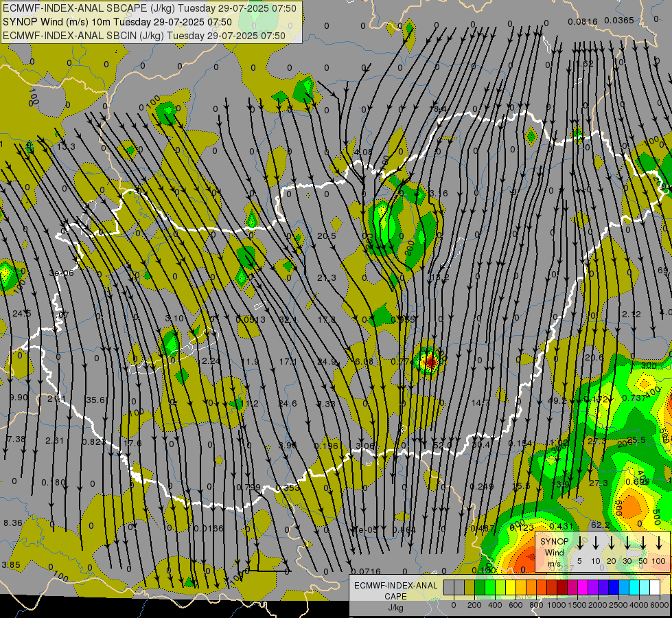The height and width of the screenshot is (618, 672).
Task: Pick the magenta swatch in CAPE color scale
Action: pyautogui.click(x=583, y=588)
